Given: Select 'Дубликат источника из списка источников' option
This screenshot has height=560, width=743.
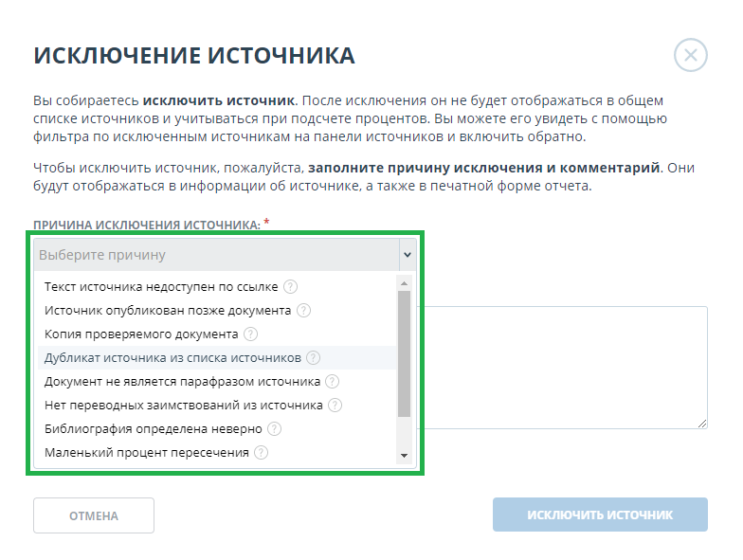Looking at the screenshot, I should pyautogui.click(x=172, y=357).
